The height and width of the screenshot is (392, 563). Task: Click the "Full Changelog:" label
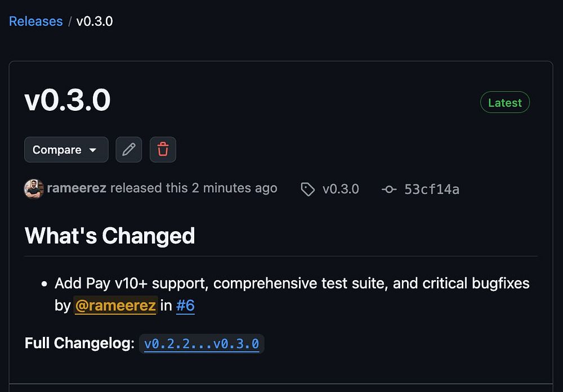tap(79, 343)
